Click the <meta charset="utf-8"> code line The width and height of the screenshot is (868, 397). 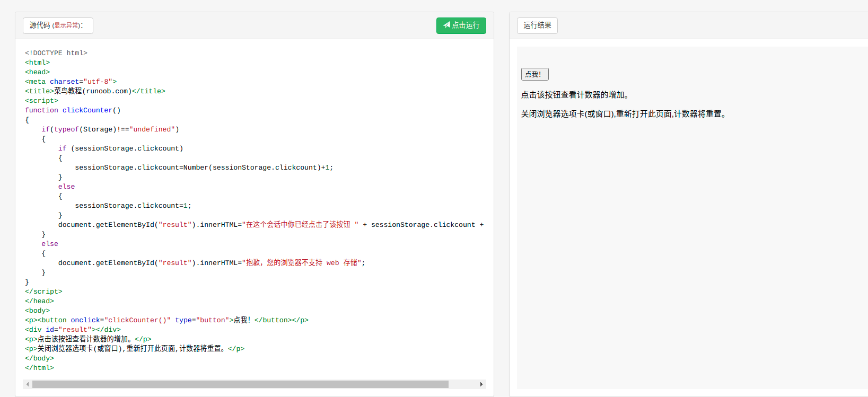[71, 82]
